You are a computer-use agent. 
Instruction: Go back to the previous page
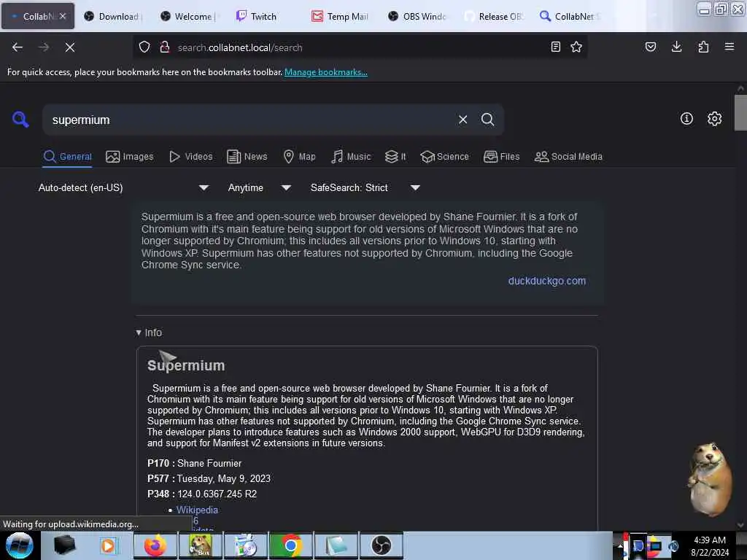click(18, 47)
